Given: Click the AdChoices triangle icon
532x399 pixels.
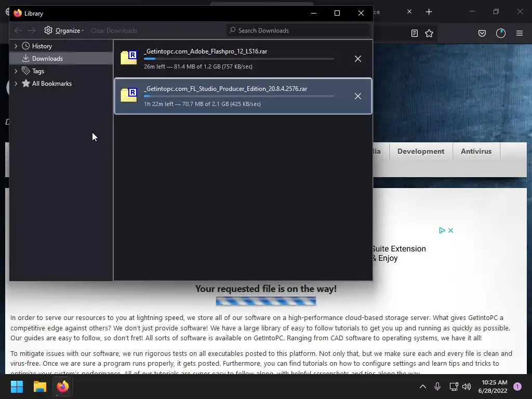Looking at the screenshot, I should (442, 230).
